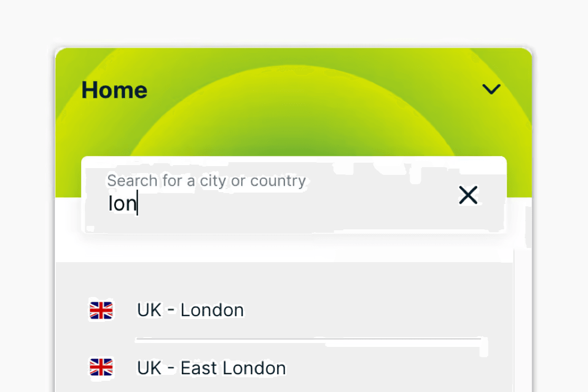This screenshot has width=588, height=392.
Task: Select the Home header label
Action: [114, 90]
